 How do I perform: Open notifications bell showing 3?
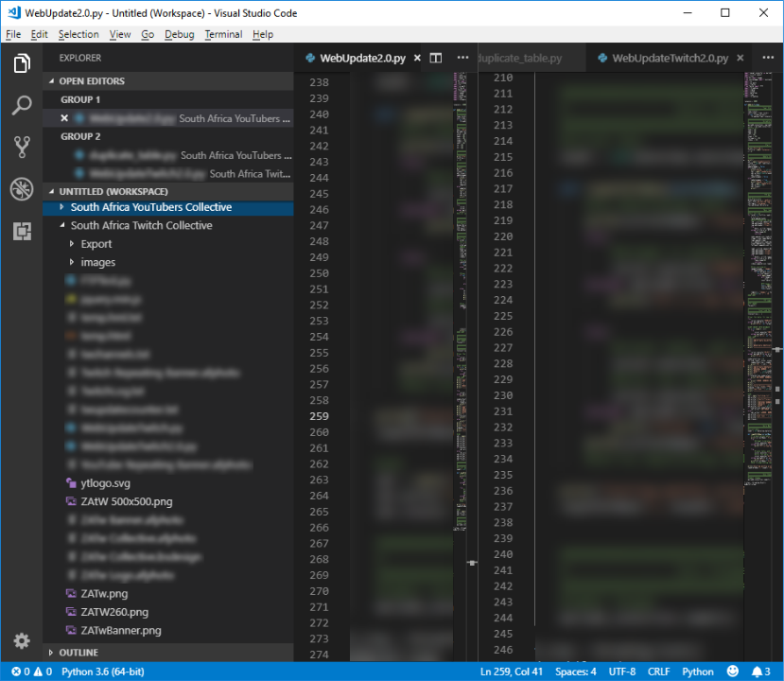761,672
